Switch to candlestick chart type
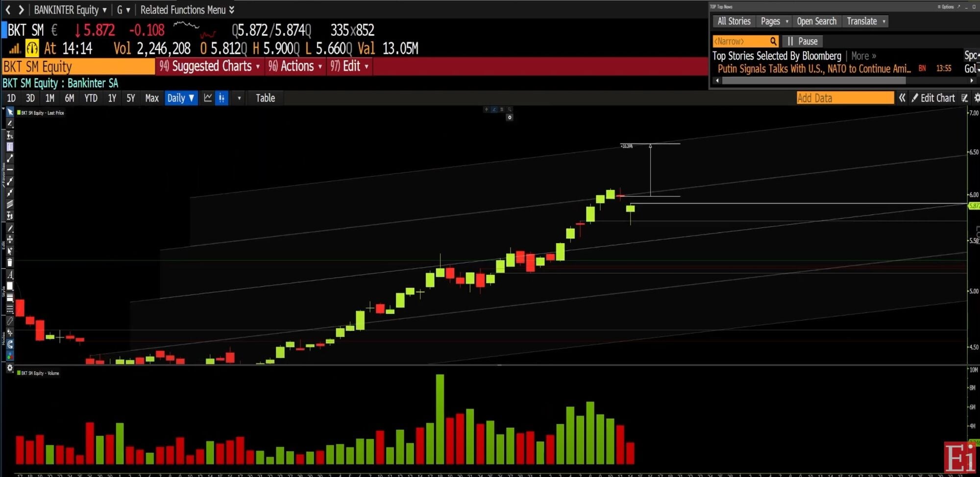The image size is (980, 477). coord(222,98)
